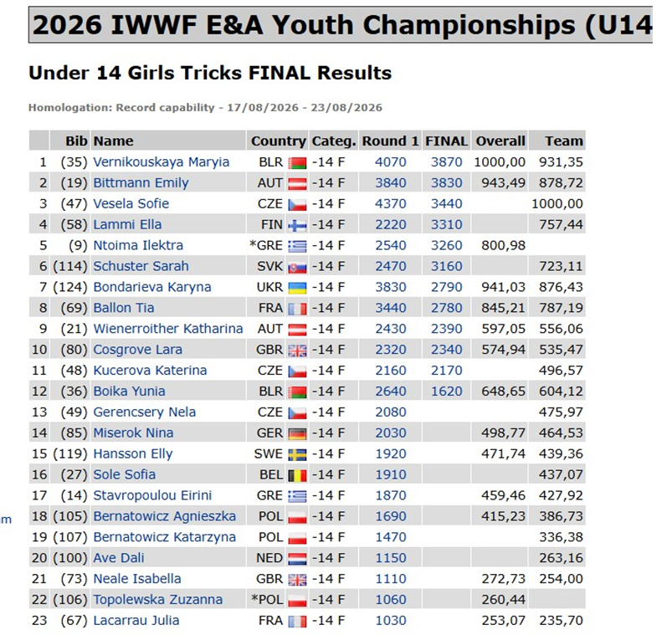Open Boika Yunia's FINAL score 1620

(x=447, y=392)
